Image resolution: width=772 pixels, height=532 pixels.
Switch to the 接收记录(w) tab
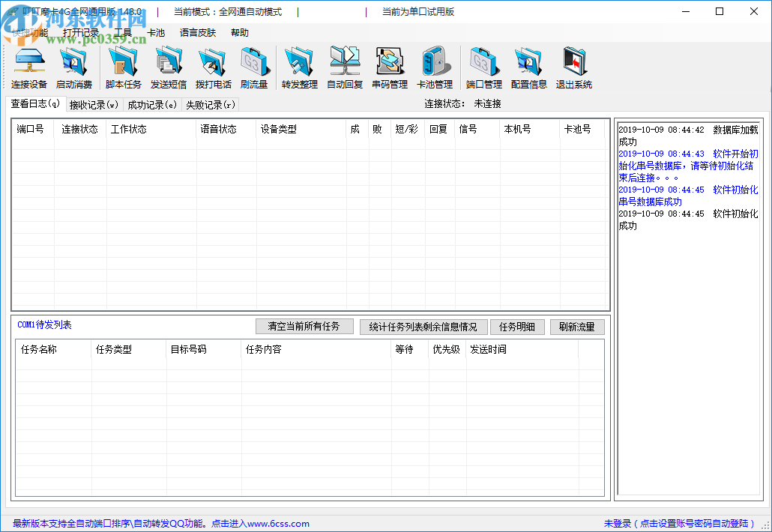coord(94,105)
